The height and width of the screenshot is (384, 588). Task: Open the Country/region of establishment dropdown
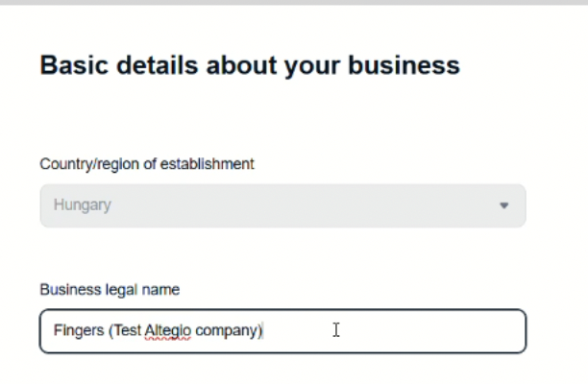tap(282, 205)
